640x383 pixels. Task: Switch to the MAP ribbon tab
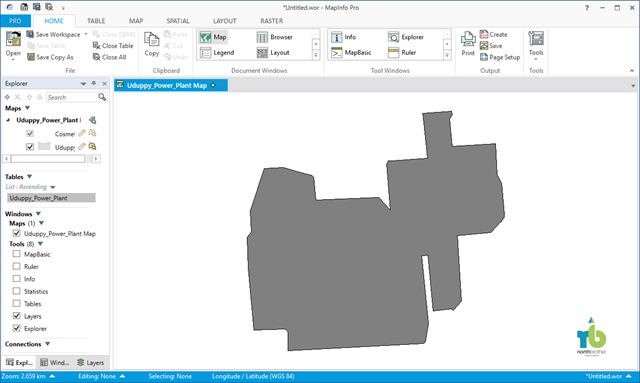[x=136, y=21]
